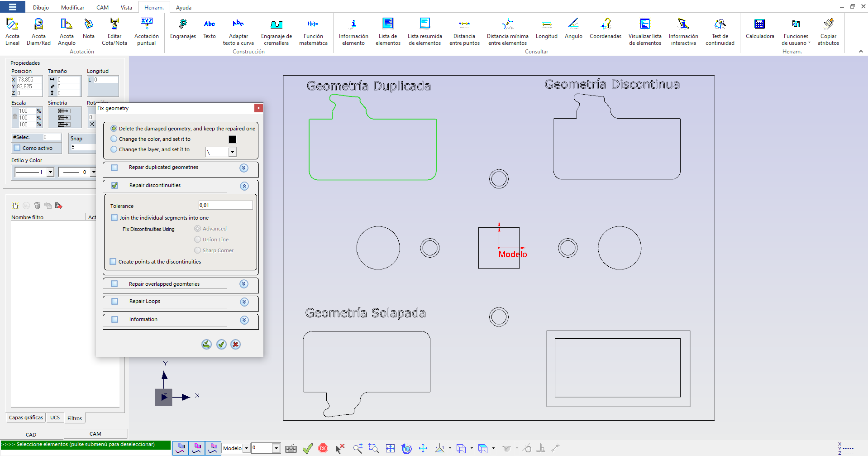Select the Change the color radio option
This screenshot has width=868, height=456.
point(114,139)
